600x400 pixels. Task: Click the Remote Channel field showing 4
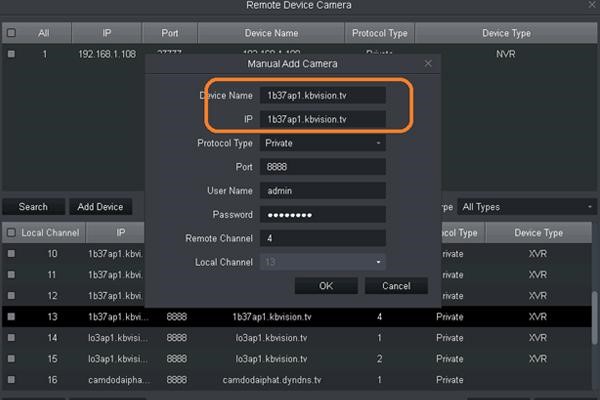tap(323, 238)
